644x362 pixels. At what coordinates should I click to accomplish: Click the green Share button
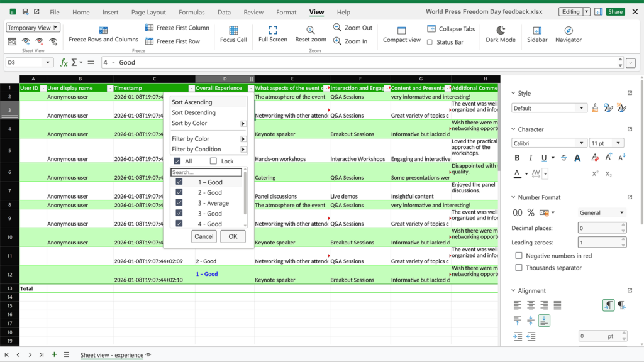614,11
